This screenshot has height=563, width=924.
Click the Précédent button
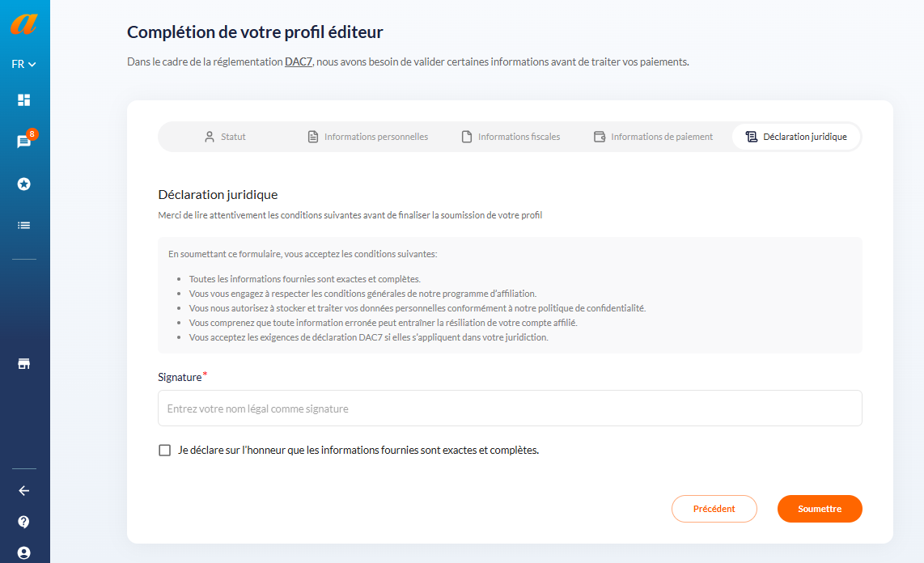click(714, 509)
